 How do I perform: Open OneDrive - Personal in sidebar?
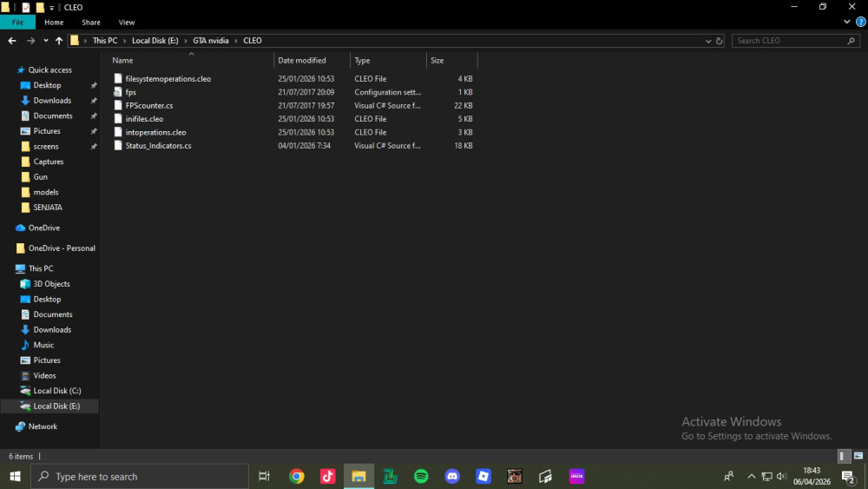[x=62, y=248]
